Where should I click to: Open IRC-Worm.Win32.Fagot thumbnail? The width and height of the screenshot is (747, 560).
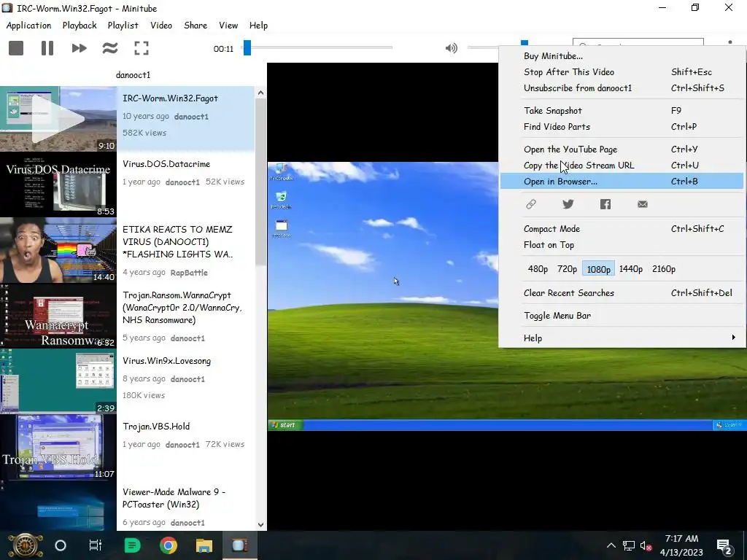point(58,119)
